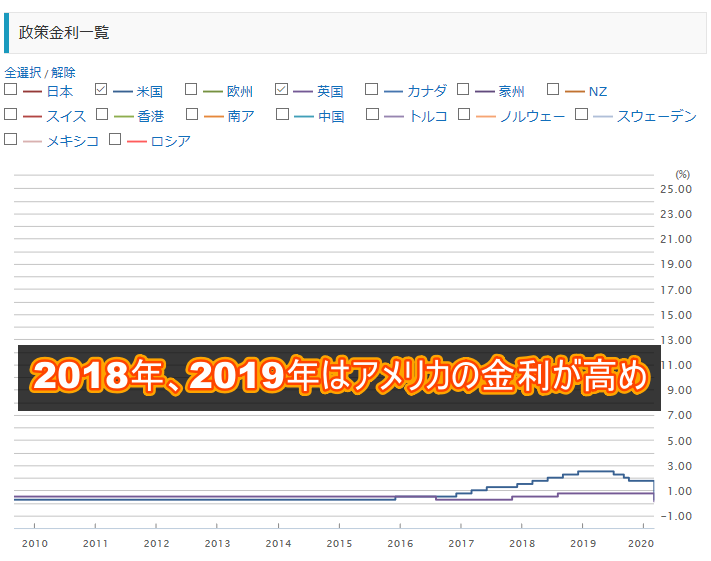
Task: Tick the ノルウェー checkbox
Action: [464, 114]
